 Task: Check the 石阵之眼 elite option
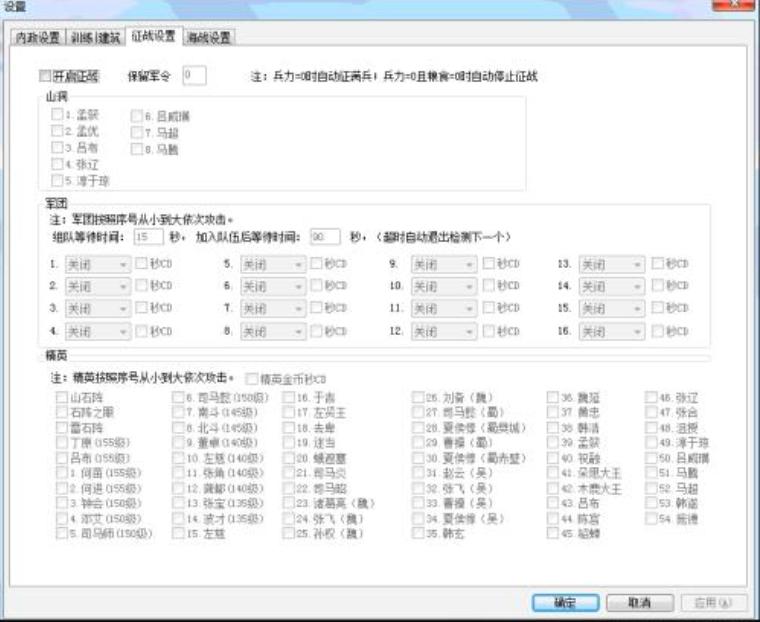pos(62,413)
